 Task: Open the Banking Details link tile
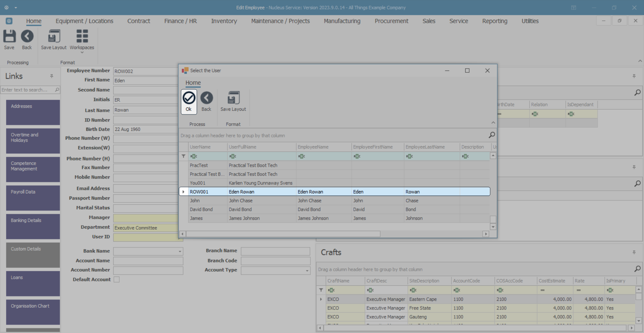click(33, 226)
